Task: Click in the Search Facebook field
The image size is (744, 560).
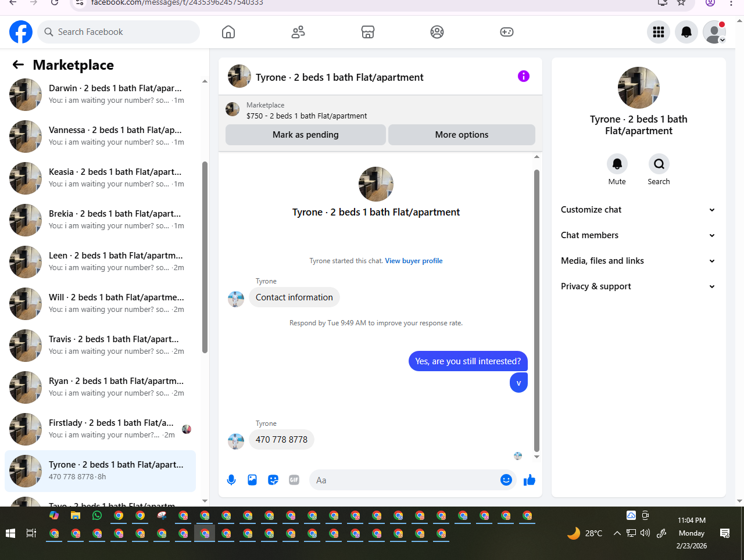Action: pos(119,32)
